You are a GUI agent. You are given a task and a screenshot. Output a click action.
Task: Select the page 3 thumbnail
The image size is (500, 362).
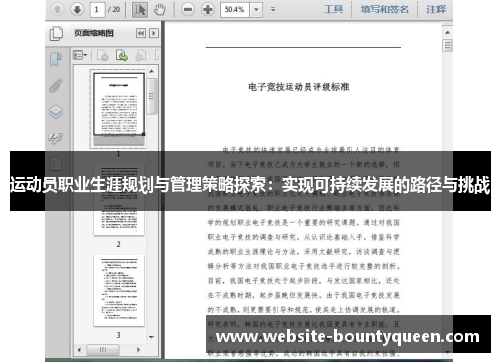(119, 291)
